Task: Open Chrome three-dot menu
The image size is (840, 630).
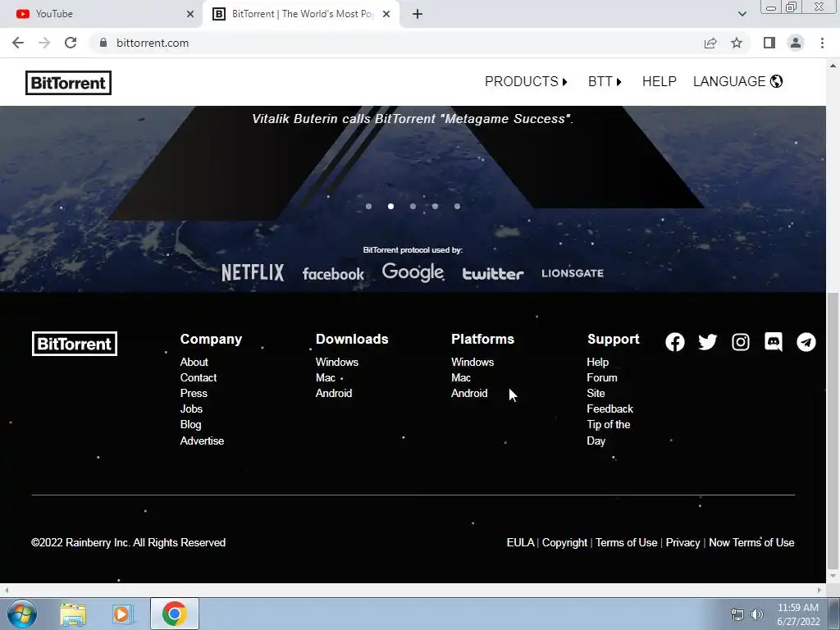Action: pyautogui.click(x=822, y=43)
